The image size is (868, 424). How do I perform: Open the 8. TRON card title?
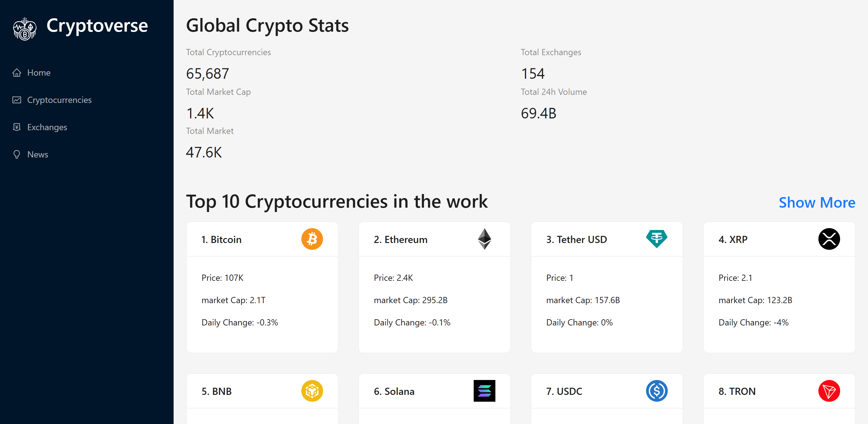(x=737, y=391)
